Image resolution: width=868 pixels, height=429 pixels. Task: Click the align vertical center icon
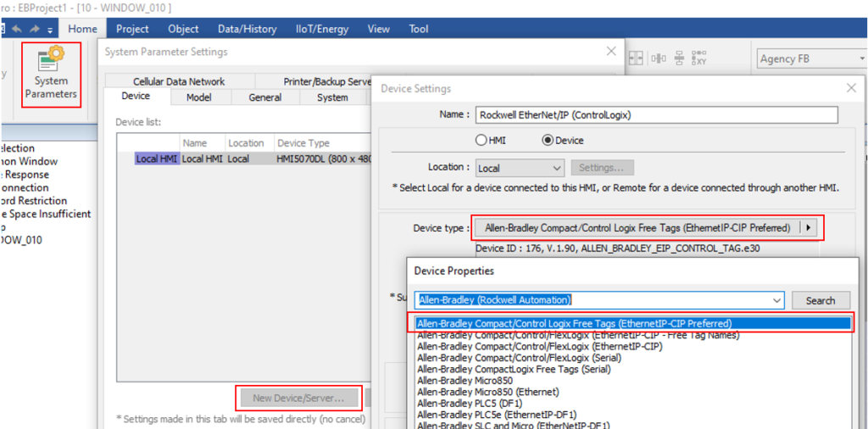(x=680, y=58)
